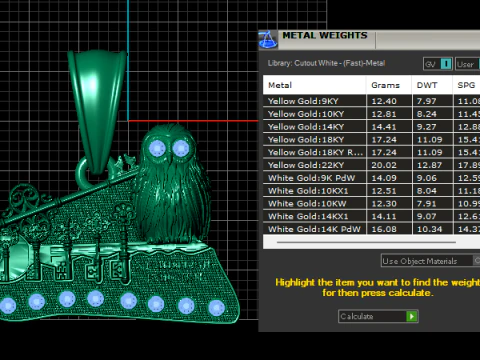
Task: Select the Yellow Gold:10KY row
Action: coord(371,114)
